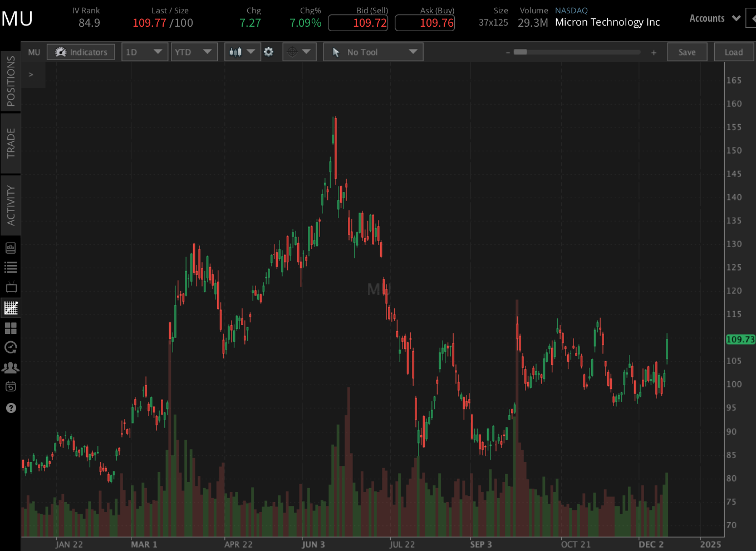Open the YTD range dropdown
Screen dimensions: 756x551
click(x=194, y=51)
